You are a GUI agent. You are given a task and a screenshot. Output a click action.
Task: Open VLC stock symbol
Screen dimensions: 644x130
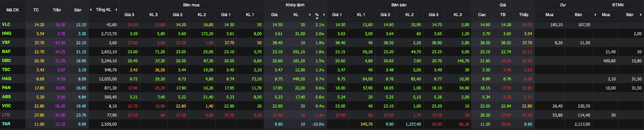6,24
